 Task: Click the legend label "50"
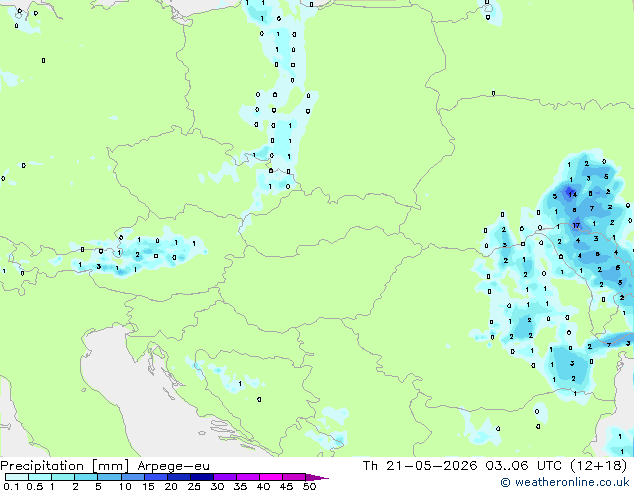(309, 486)
